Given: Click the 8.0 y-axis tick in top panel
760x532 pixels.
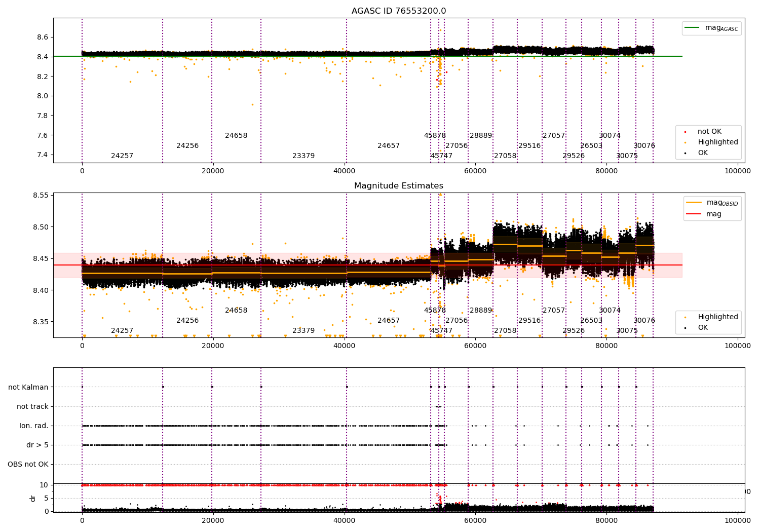Looking at the screenshot, I should pos(43,96).
